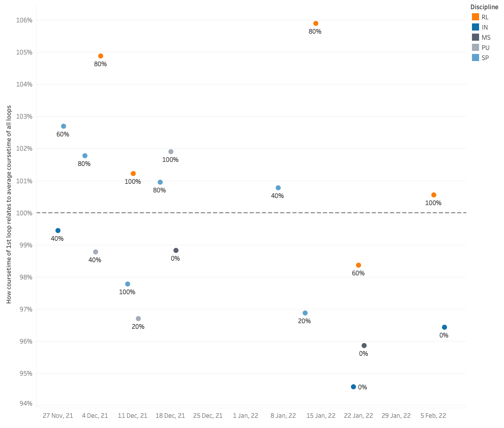This screenshot has height=428, width=504.
Task: Select the light blue point labeled 40%
Action: (x=278, y=188)
